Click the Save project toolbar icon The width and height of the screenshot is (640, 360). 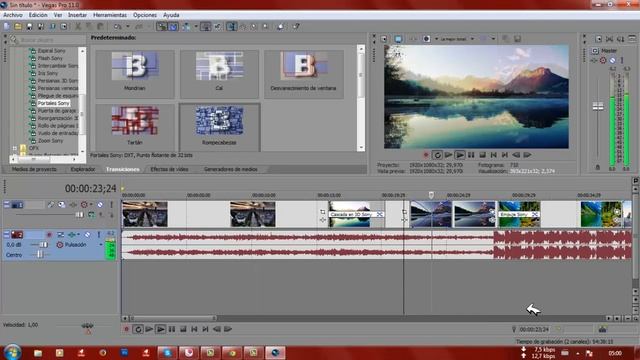(x=29, y=27)
